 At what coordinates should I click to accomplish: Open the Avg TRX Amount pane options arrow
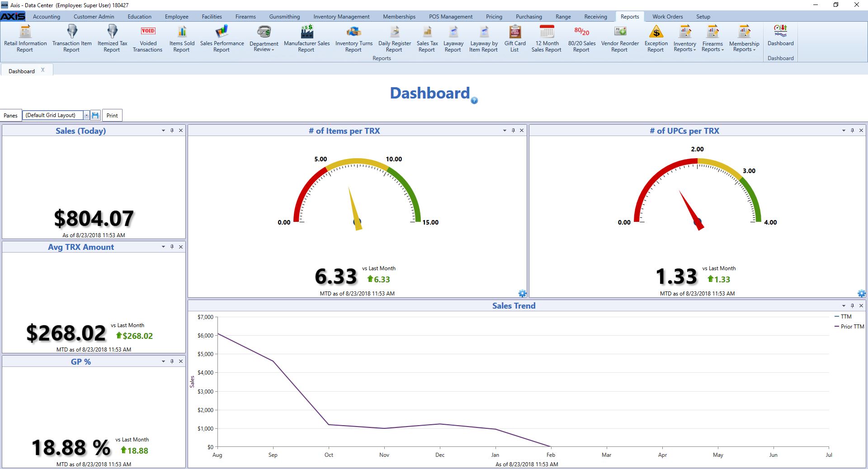click(x=163, y=247)
